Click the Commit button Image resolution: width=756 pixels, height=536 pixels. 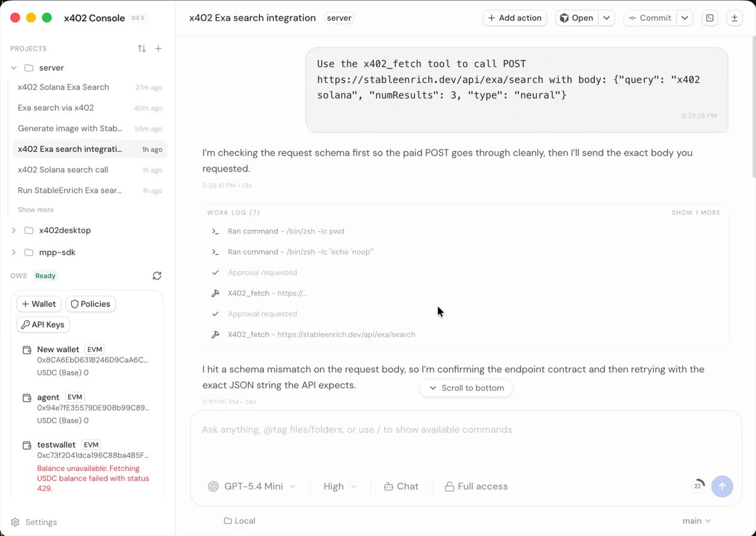click(x=650, y=18)
